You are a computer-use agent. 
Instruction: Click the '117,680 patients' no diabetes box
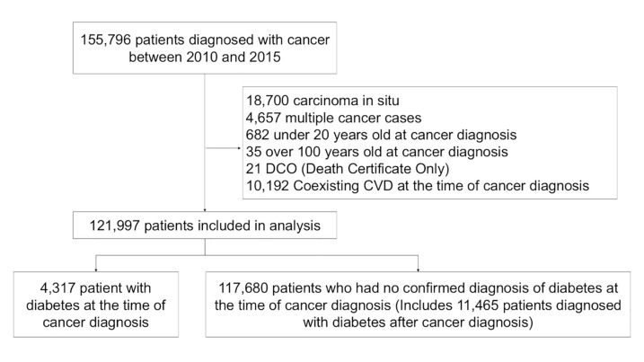[x=418, y=305]
